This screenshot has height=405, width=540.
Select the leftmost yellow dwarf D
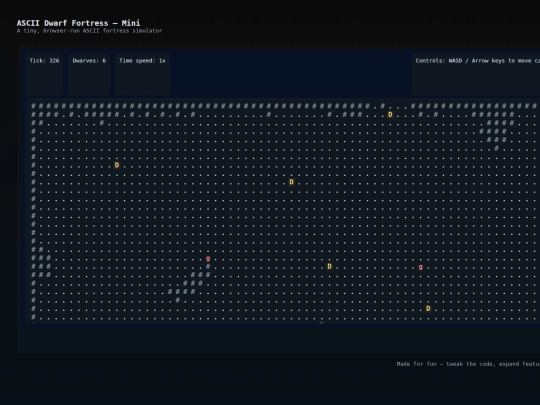pyautogui.click(x=117, y=165)
